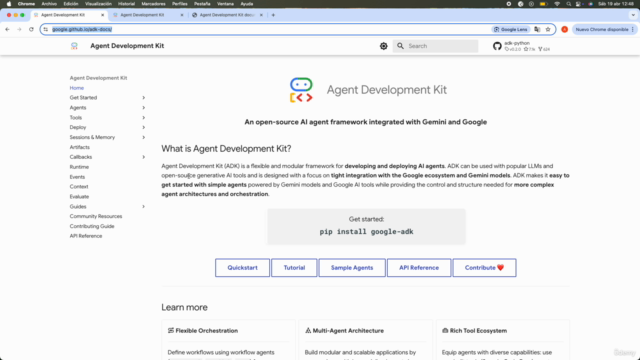640x360 pixels.
Task: Click the large ADK robot logo
Action: pos(301,90)
